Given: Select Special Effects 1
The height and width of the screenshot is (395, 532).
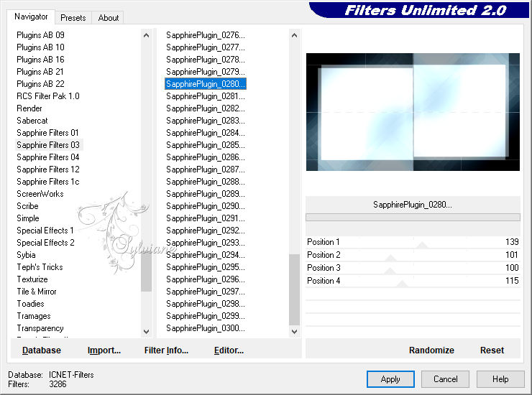Looking at the screenshot, I should tap(45, 231).
